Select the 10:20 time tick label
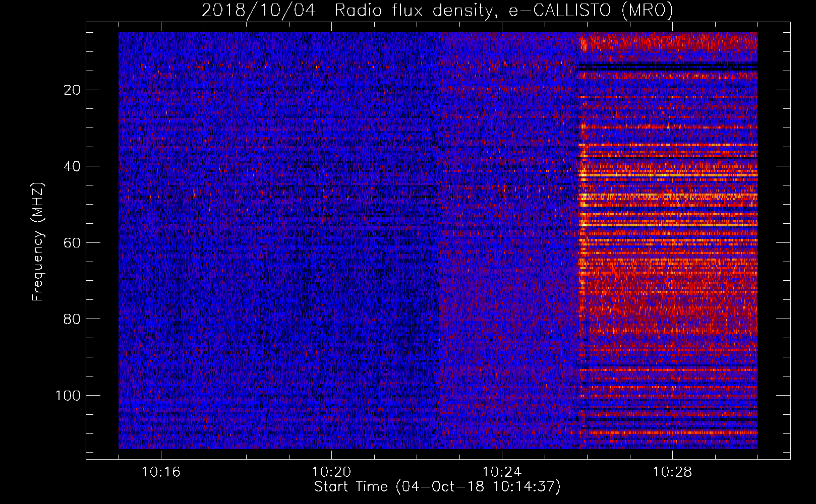Image resolution: width=816 pixels, height=504 pixels. [x=331, y=472]
